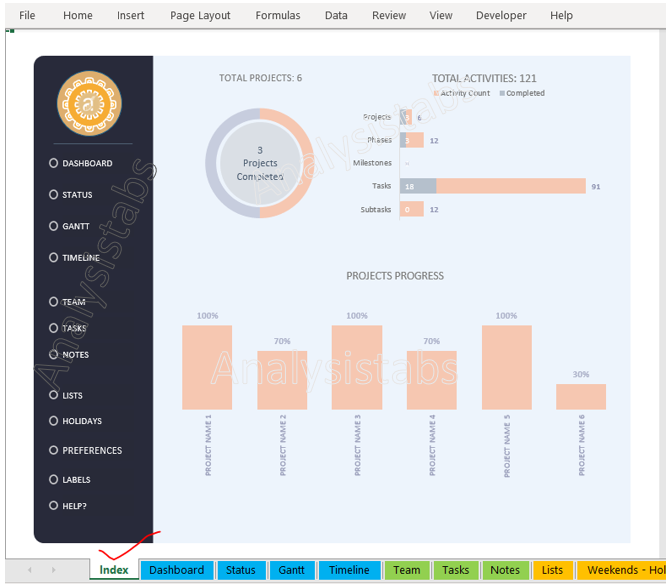The width and height of the screenshot is (669, 586).
Task: Click the Timeline sidebar bullet
Action: [x=54, y=258]
